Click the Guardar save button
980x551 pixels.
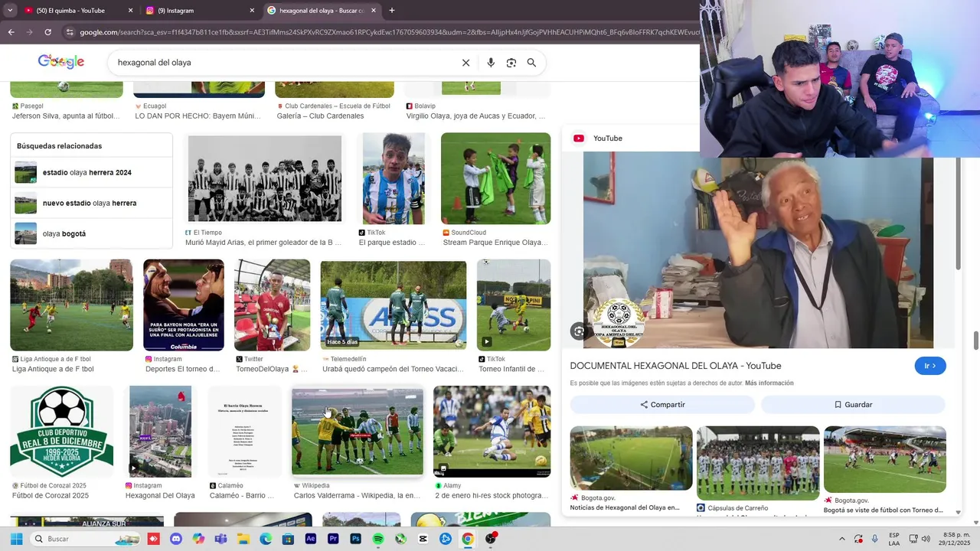click(x=853, y=404)
